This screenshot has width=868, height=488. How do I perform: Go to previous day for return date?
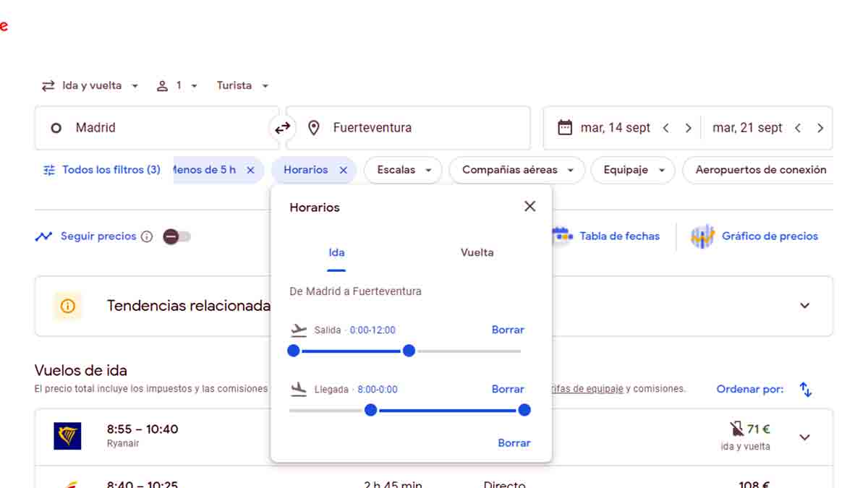pyautogui.click(x=798, y=128)
